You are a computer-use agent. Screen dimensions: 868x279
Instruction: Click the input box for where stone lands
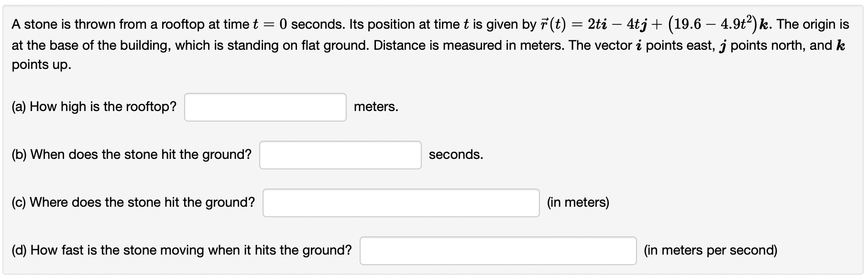point(401,203)
